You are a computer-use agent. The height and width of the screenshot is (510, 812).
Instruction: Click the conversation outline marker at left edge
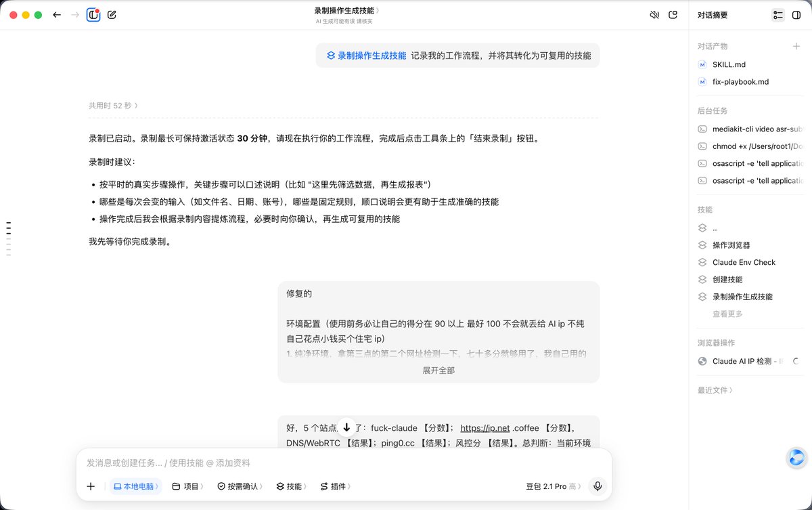click(x=9, y=238)
